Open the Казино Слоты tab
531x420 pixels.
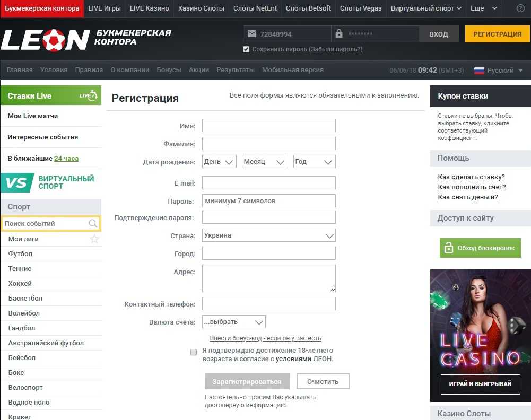(201, 8)
